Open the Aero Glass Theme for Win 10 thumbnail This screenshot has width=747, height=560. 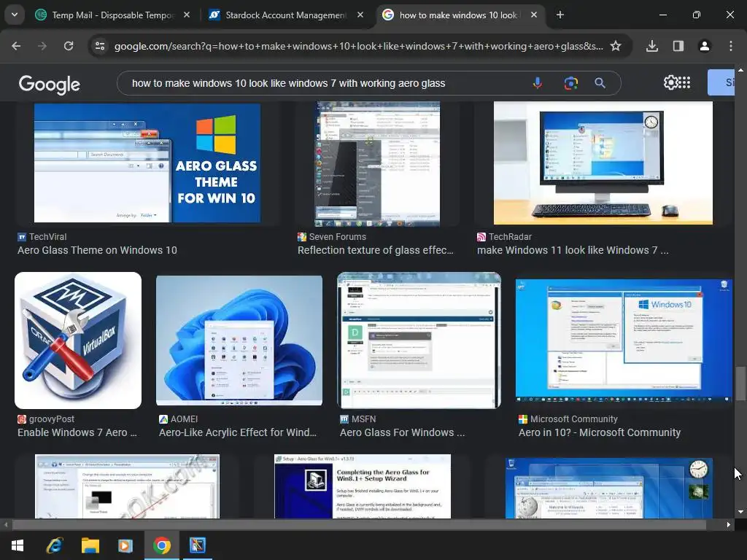click(x=147, y=163)
